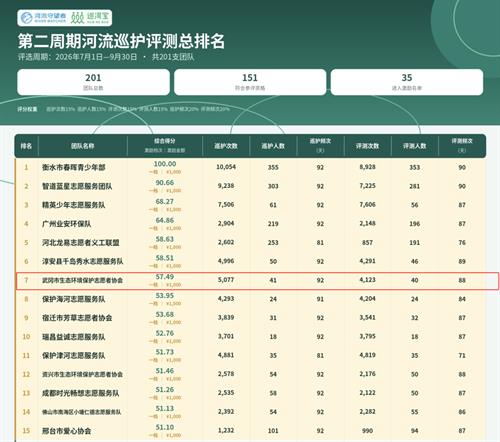Click the score 53.68
The image size is (500, 442).
[165, 315]
